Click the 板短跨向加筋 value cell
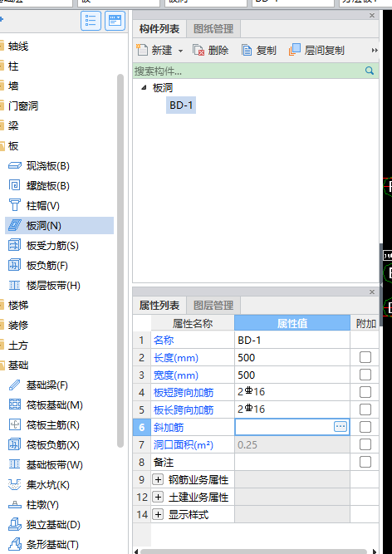 (292, 392)
